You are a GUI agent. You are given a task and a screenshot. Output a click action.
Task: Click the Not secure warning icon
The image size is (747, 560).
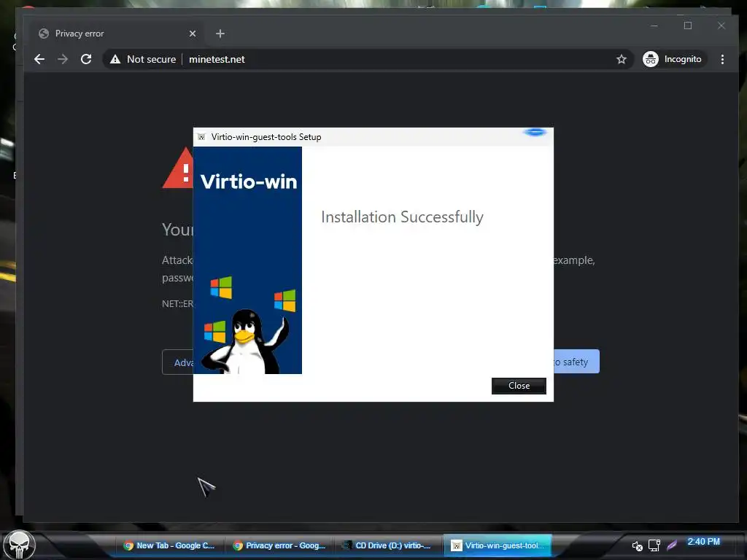coord(115,59)
